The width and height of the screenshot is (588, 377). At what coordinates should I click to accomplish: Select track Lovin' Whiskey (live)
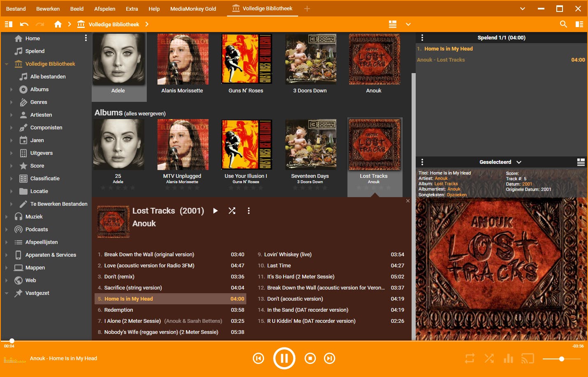331,254
